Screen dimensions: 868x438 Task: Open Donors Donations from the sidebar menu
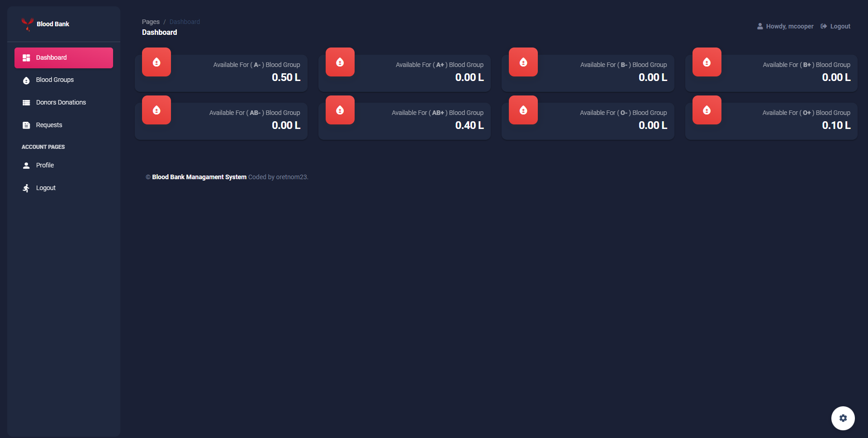click(x=61, y=102)
